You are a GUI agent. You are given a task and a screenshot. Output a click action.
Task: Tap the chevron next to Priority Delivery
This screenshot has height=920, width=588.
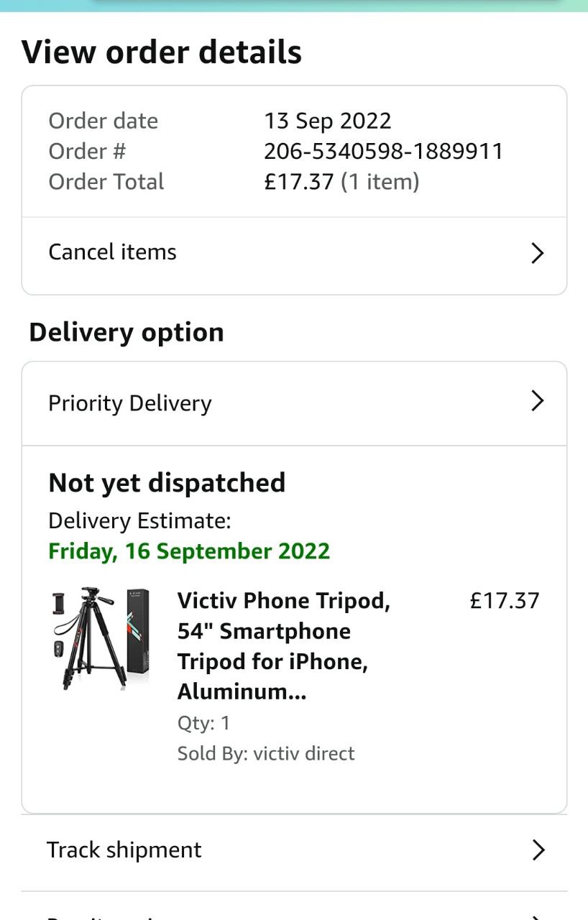537,401
